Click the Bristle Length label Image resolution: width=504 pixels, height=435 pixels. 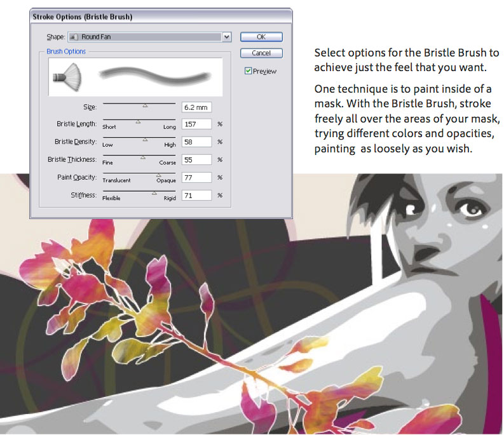76,124
